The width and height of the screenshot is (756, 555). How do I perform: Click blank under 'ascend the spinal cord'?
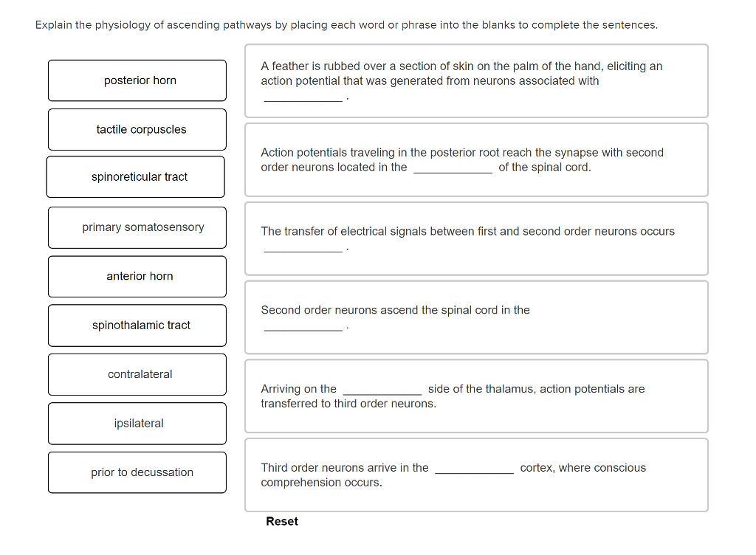point(303,326)
